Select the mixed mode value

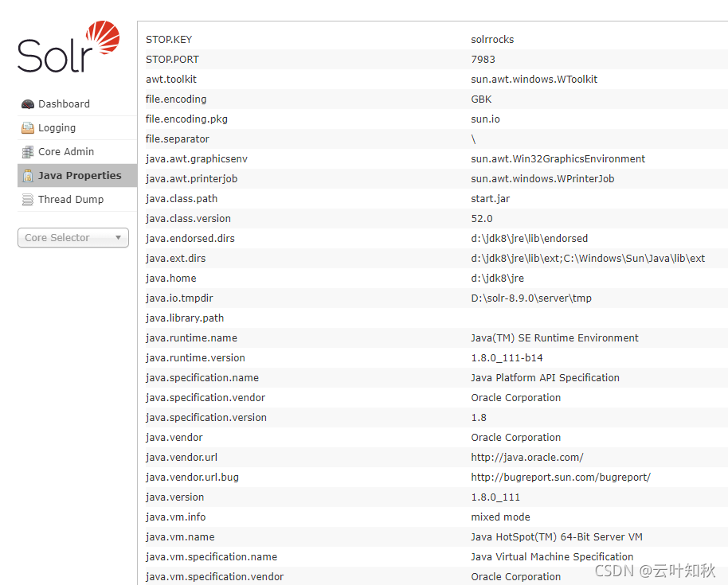(x=500, y=517)
